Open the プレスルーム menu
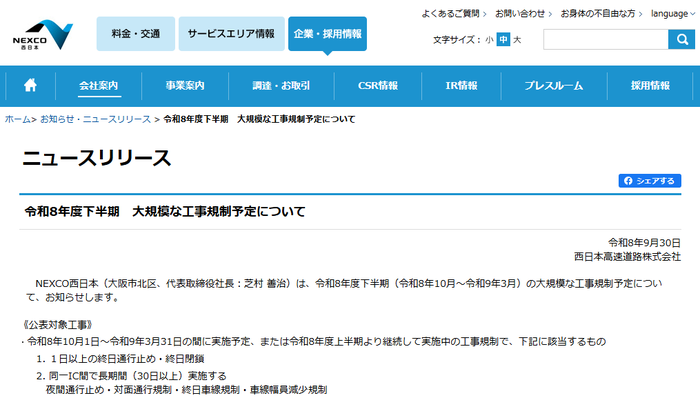The height and width of the screenshot is (398, 700). coord(554,86)
